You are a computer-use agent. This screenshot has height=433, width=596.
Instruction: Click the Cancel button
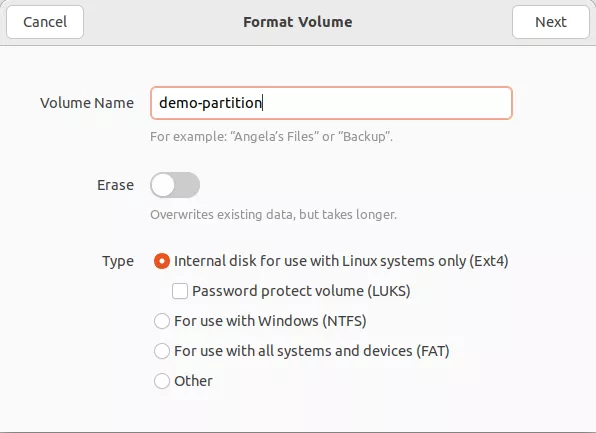coord(45,22)
